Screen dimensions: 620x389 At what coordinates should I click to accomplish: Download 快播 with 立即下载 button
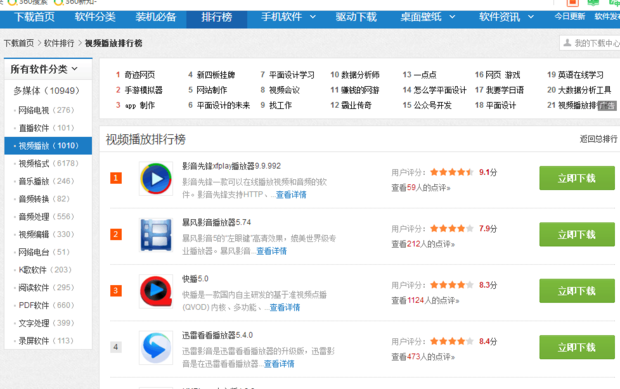click(x=577, y=291)
